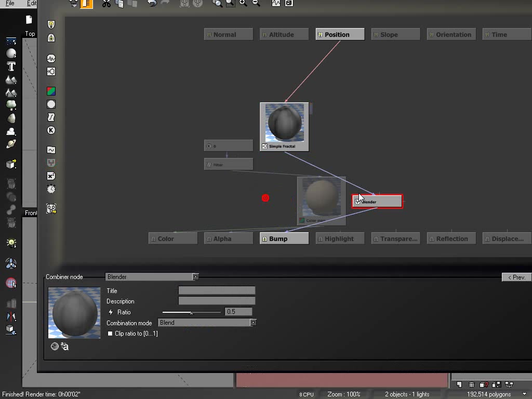Select the Scissors cut tool on the toolbar
532x399 pixels.
pos(106,4)
